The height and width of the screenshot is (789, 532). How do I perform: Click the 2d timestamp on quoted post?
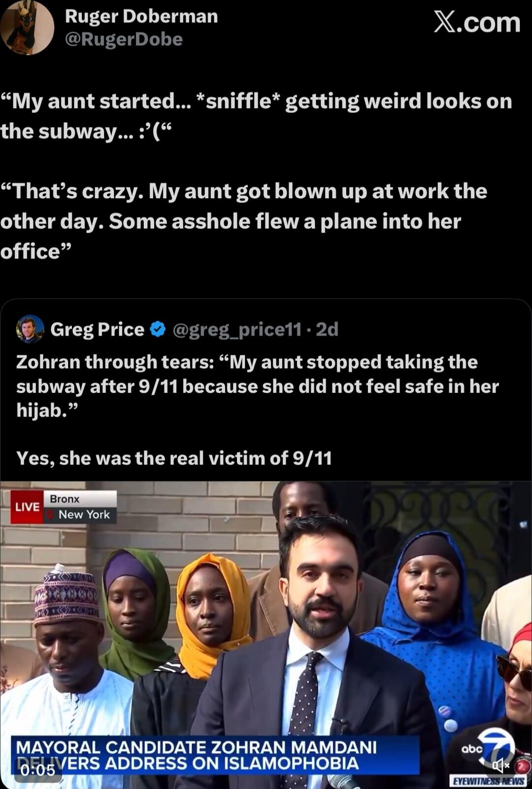(x=327, y=329)
